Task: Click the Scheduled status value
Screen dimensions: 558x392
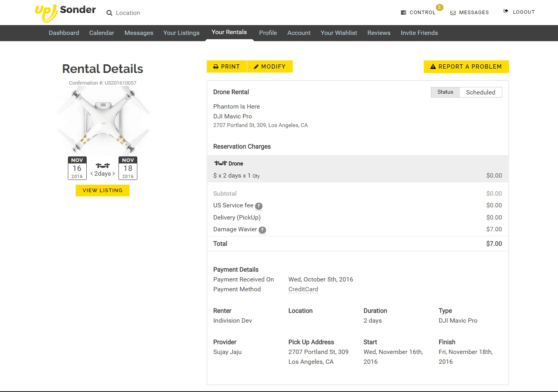Action: point(481,93)
